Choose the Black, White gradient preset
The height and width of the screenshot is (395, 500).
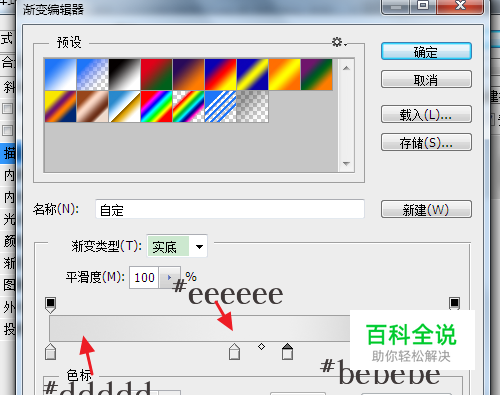(124, 75)
